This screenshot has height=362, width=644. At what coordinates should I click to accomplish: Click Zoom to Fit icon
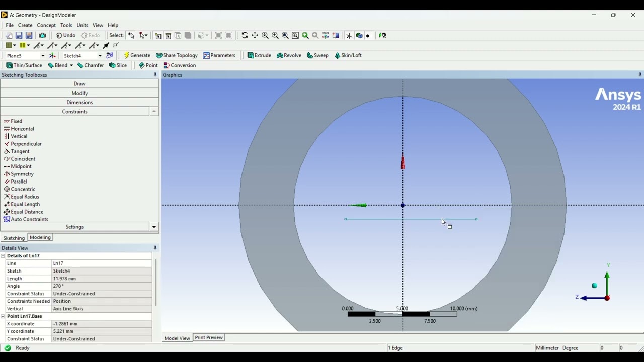285,35
